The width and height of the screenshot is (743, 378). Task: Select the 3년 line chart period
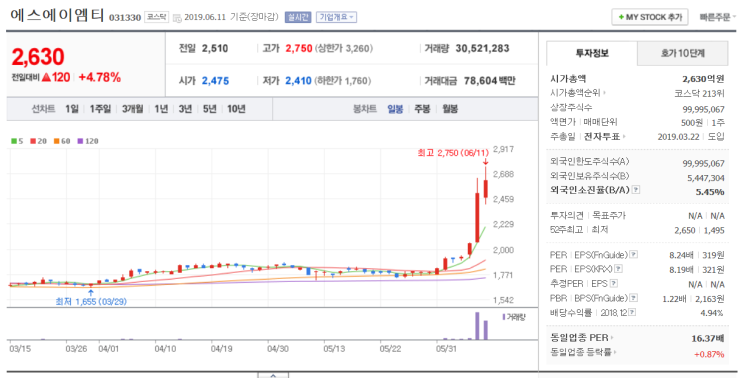185,109
